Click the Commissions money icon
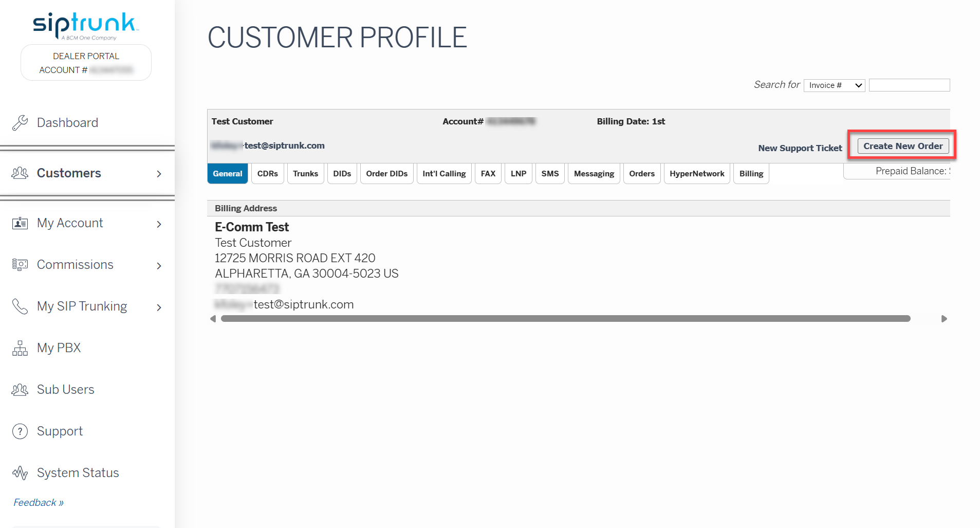 20,265
